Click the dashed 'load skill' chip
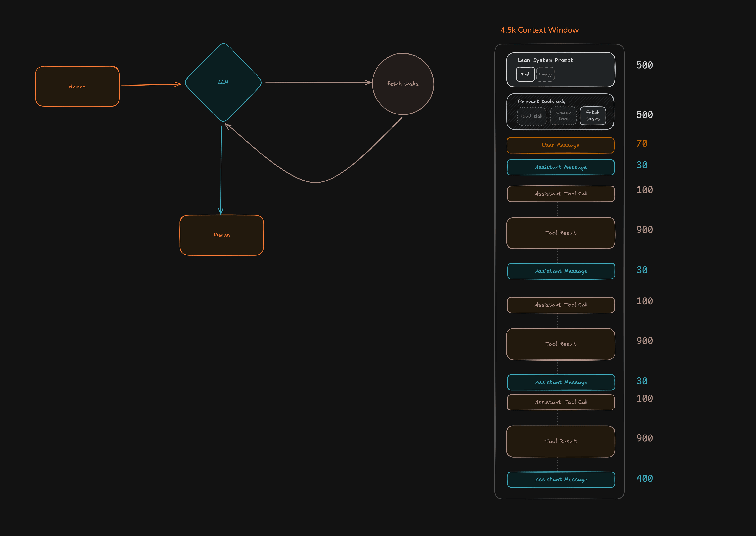Image resolution: width=756 pixels, height=536 pixels. coord(532,116)
